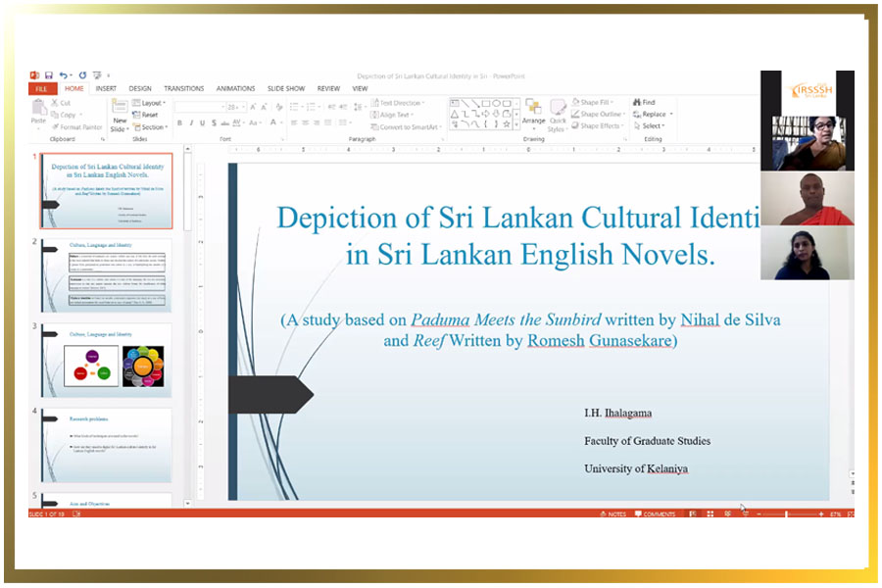Select the star shape in shapes gallery
This screenshot has height=588, width=882.
point(507,124)
